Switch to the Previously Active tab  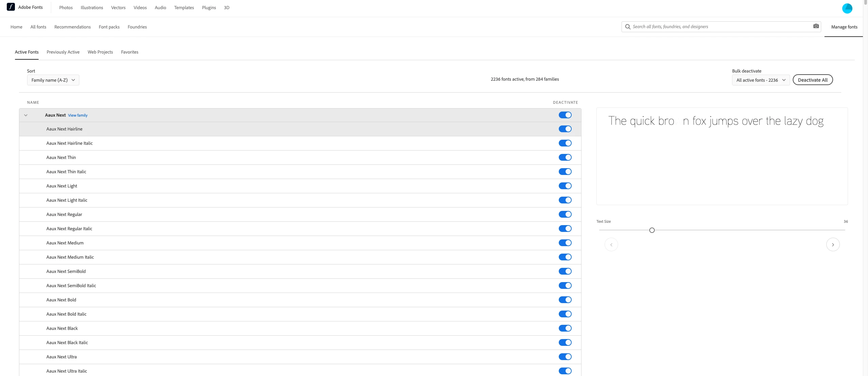(x=63, y=52)
